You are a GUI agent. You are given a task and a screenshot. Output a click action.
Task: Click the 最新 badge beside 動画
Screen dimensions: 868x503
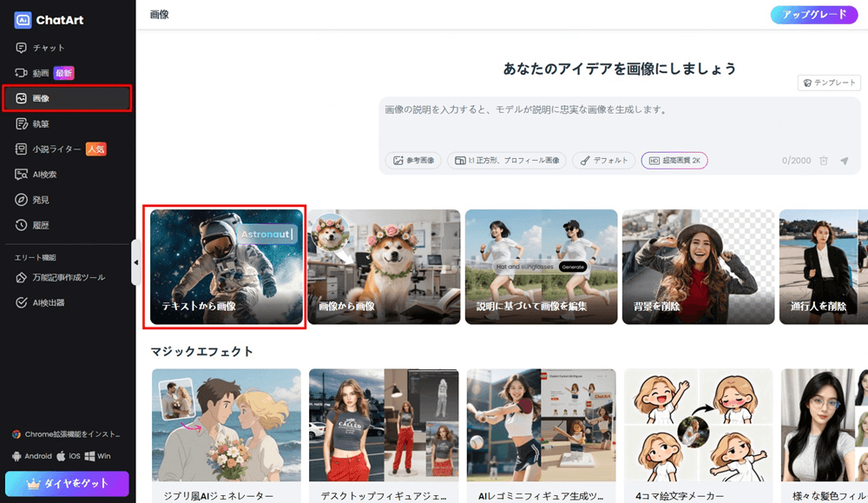(x=63, y=73)
